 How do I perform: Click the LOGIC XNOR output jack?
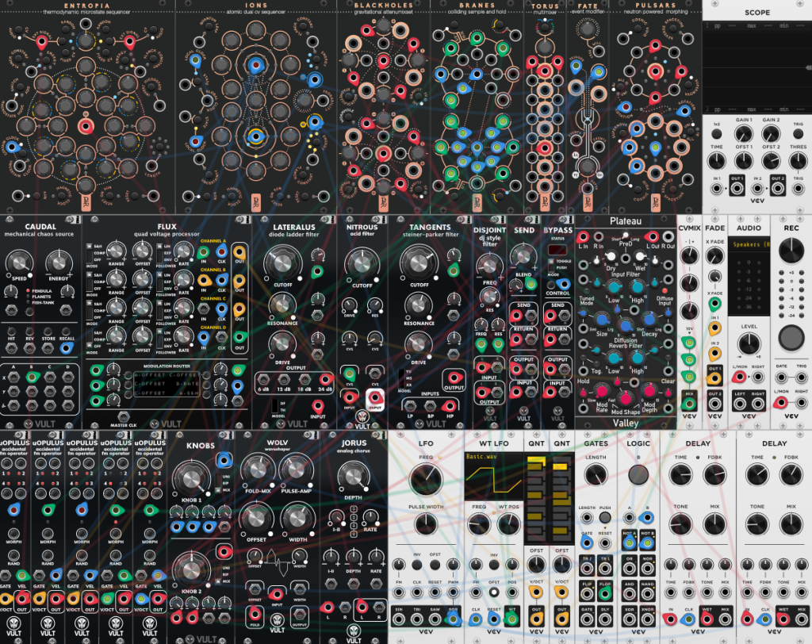point(647,619)
